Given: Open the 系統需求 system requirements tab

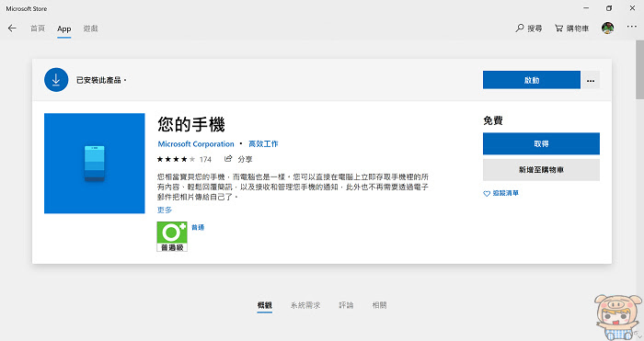Looking at the screenshot, I should pyautogui.click(x=305, y=305).
